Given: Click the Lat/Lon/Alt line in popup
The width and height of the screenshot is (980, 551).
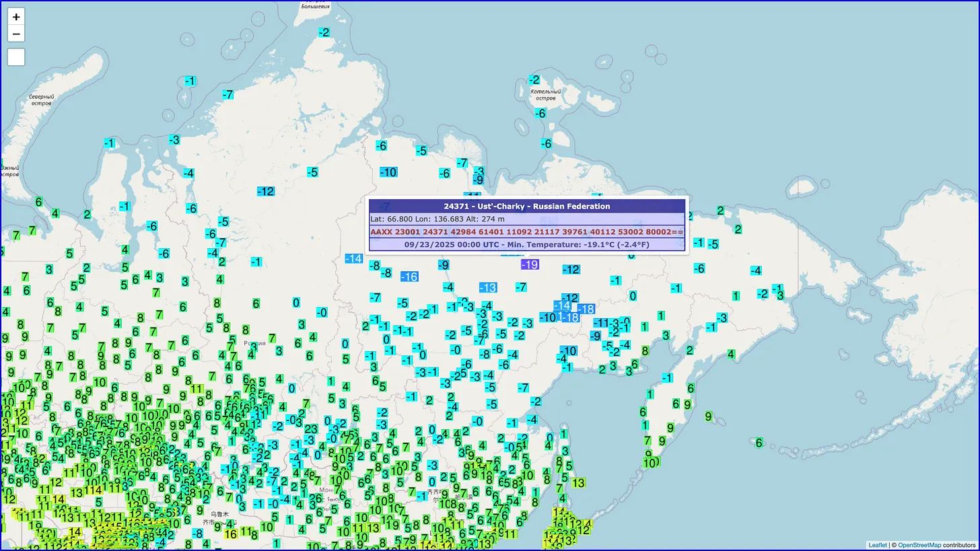Looking at the screenshot, I should 526,219.
